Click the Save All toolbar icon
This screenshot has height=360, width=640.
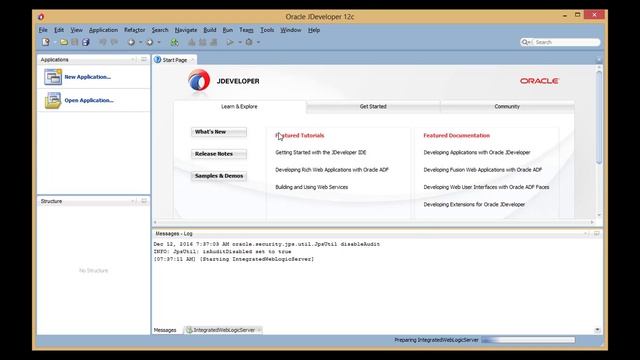point(85,42)
